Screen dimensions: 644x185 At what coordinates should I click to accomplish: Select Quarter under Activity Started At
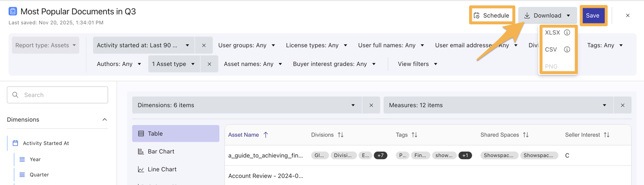[x=39, y=174]
